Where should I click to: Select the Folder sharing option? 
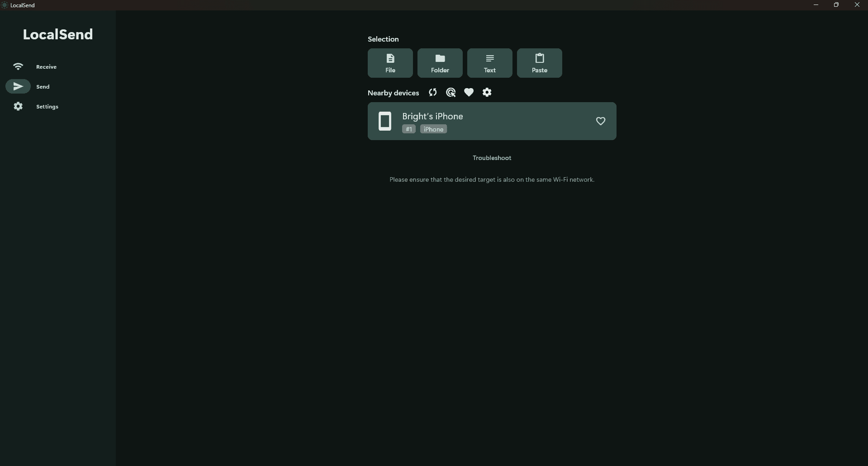pos(440,63)
